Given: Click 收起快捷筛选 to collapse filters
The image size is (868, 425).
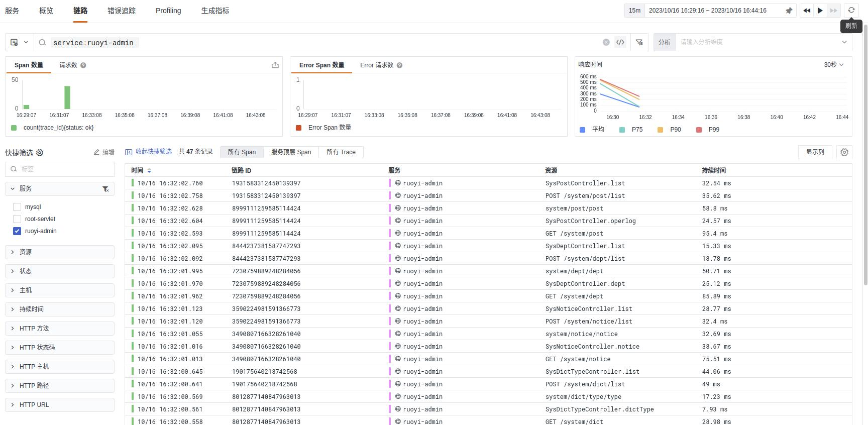Looking at the screenshot, I should (x=149, y=151).
